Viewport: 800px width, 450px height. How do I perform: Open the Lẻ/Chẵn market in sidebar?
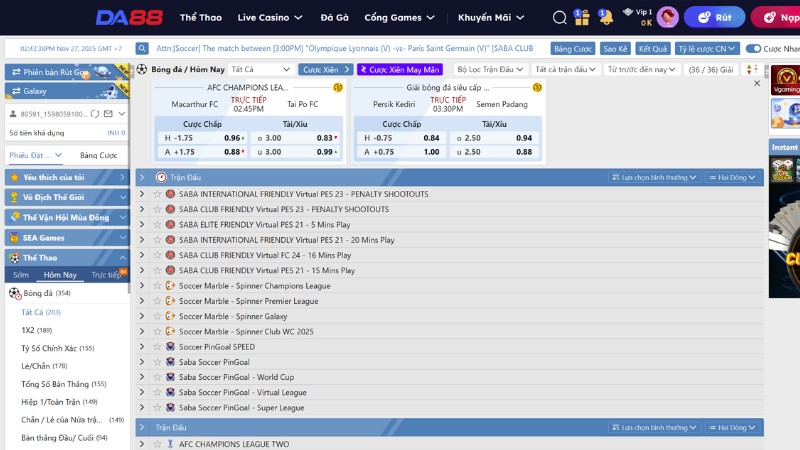coord(44,366)
